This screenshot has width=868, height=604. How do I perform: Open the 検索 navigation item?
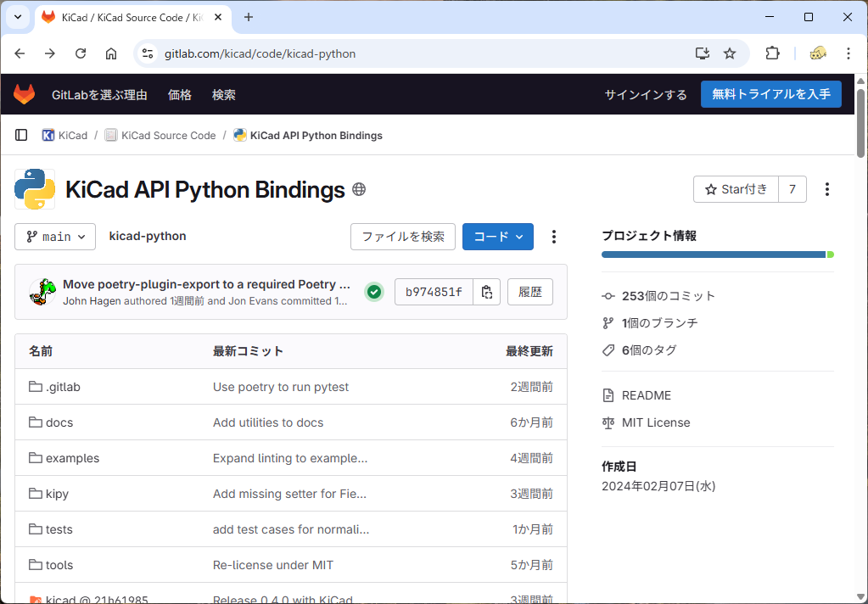pyautogui.click(x=224, y=95)
